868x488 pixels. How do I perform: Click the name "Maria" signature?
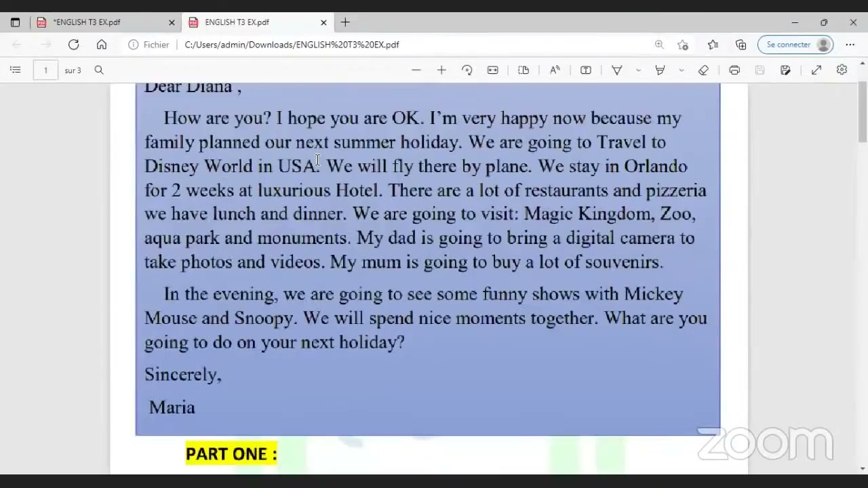tap(172, 407)
